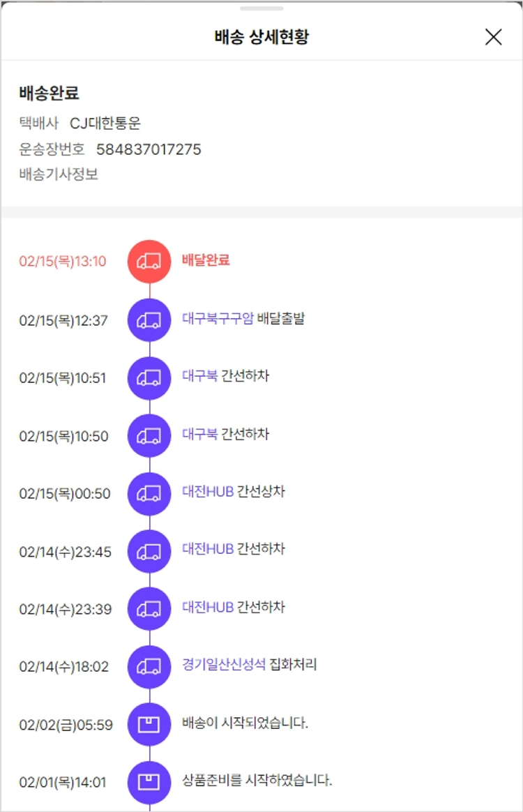Click the truck icon at 02/14 23:45
This screenshot has height=812, width=523.
pos(149,551)
